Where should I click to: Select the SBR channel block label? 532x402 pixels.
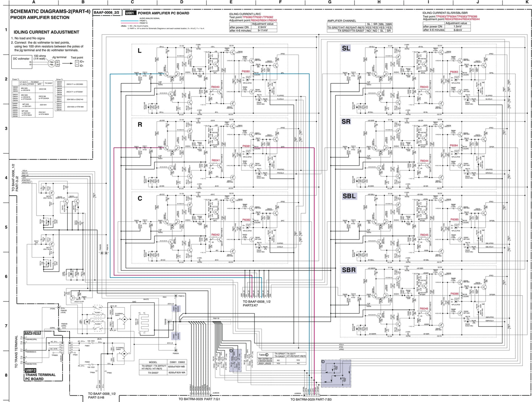349,270
